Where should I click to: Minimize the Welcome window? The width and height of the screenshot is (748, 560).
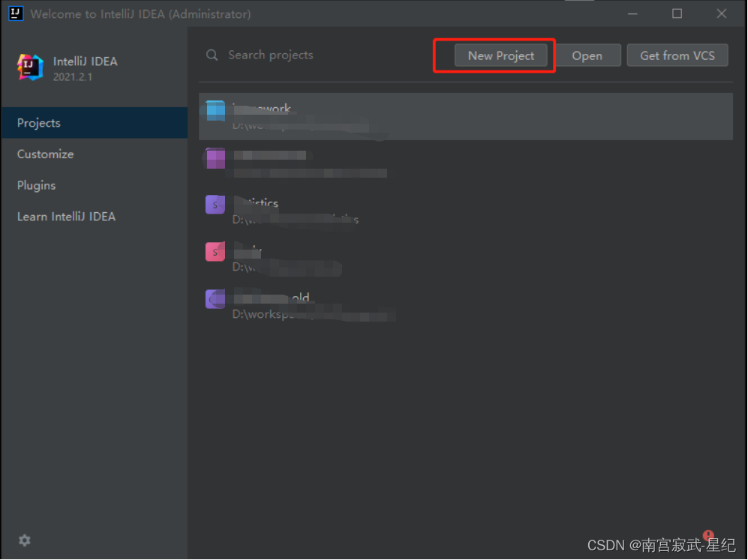point(632,13)
